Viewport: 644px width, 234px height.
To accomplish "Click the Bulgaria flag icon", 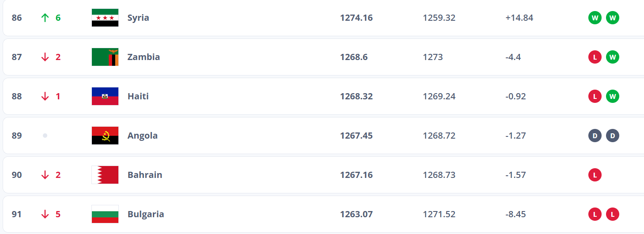I will click(x=105, y=214).
